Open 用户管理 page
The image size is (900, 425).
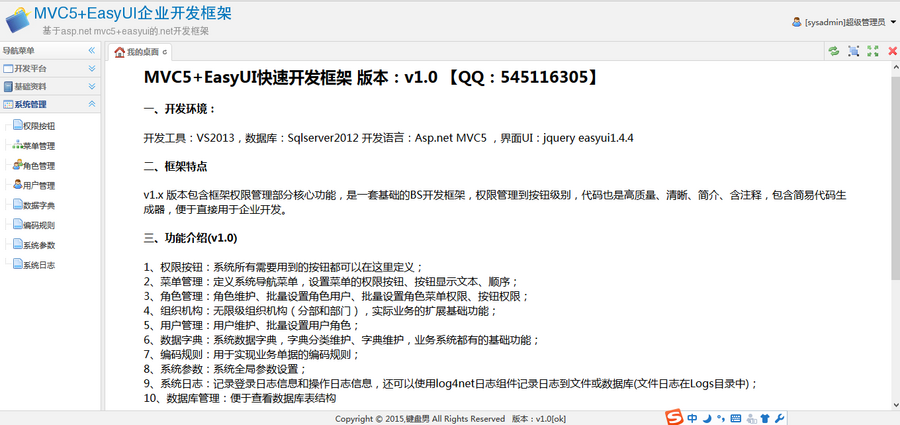pos(39,186)
